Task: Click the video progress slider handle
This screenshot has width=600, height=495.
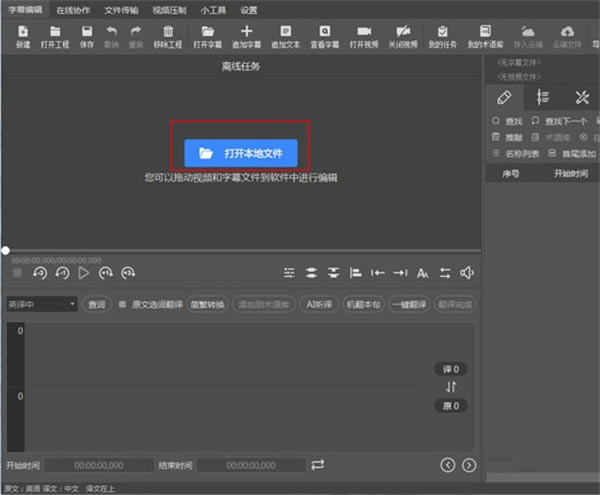Action: 6,250
